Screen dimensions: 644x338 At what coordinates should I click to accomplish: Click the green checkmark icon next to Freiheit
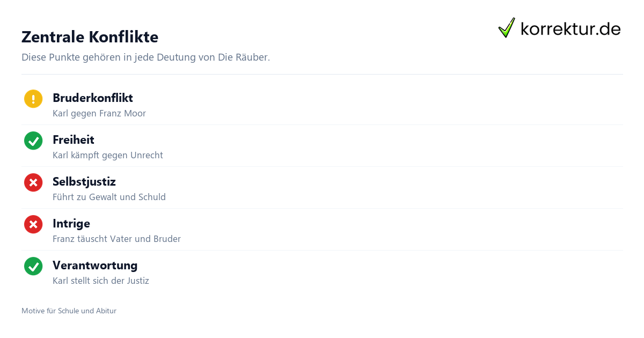(x=33, y=141)
